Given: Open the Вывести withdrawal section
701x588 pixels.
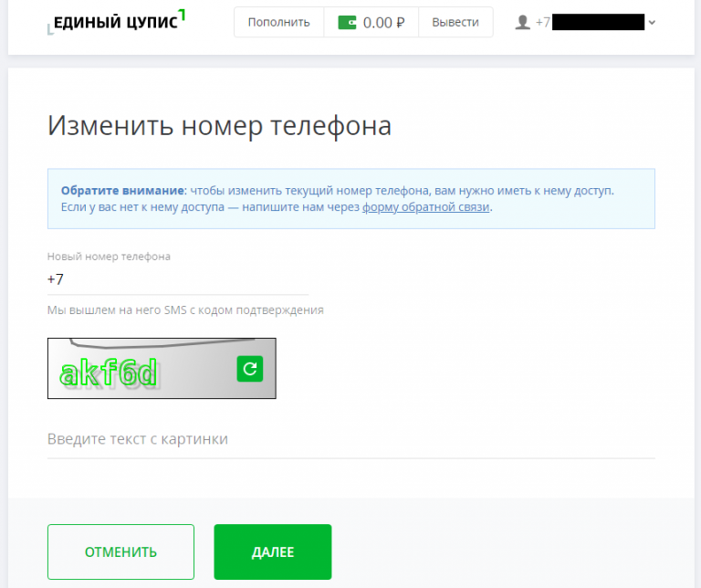Looking at the screenshot, I should coord(455,23).
